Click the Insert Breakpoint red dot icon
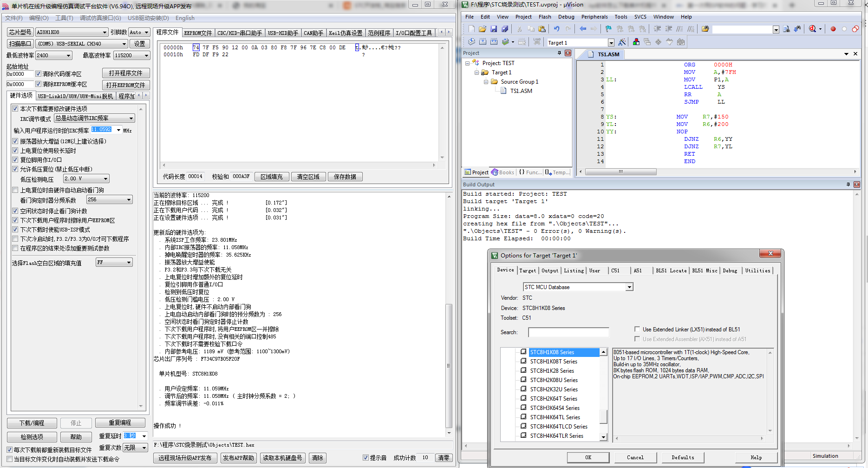This screenshot has width=868, height=468. (x=833, y=29)
